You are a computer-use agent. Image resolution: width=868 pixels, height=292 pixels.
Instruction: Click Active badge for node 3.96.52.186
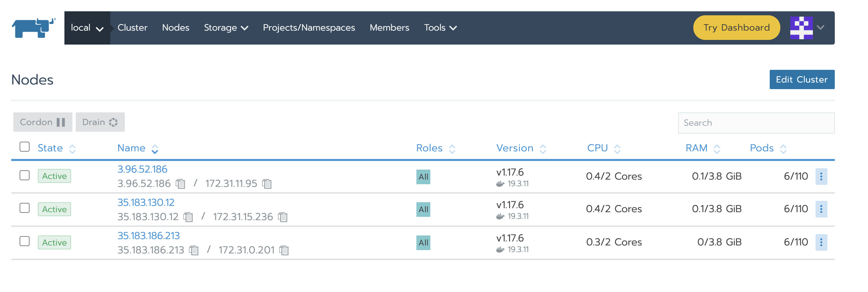[x=54, y=176]
